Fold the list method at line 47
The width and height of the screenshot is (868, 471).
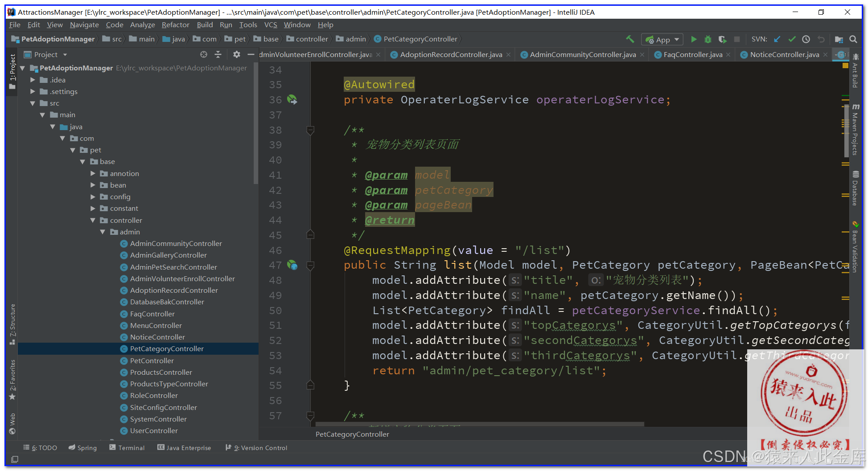tap(310, 266)
